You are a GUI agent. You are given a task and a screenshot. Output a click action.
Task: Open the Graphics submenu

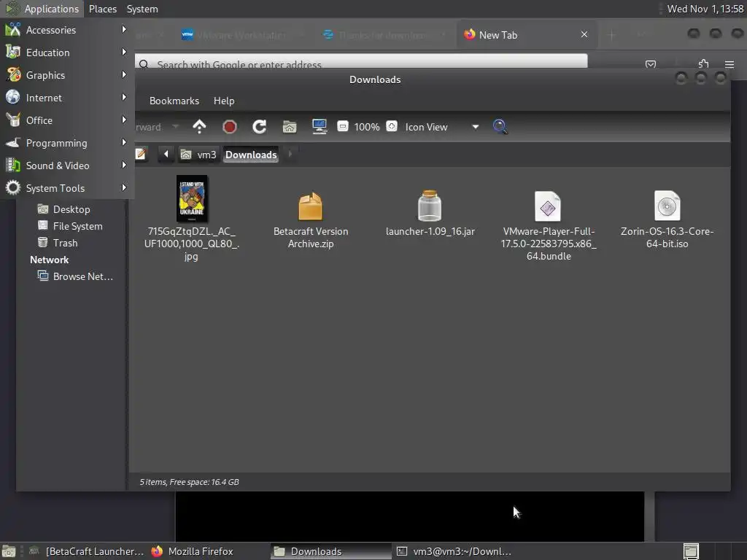point(66,75)
